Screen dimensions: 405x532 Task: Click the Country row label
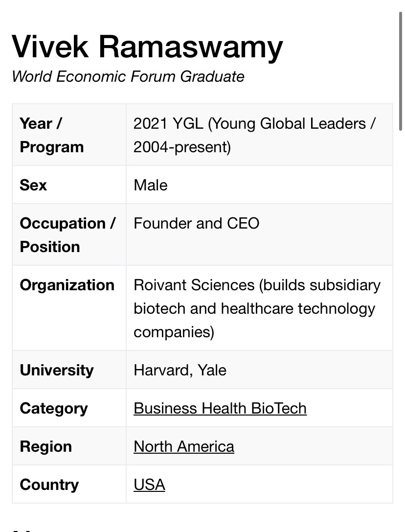pos(49,485)
